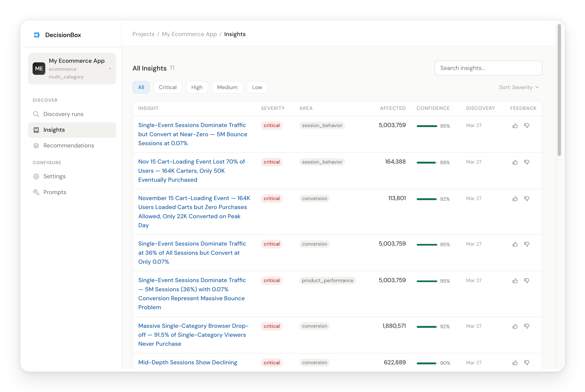Screen dimensions: 585x392
Task: Open insight 'Single-Event Sessions… at 36% of All Sessions'
Action: coord(192,253)
